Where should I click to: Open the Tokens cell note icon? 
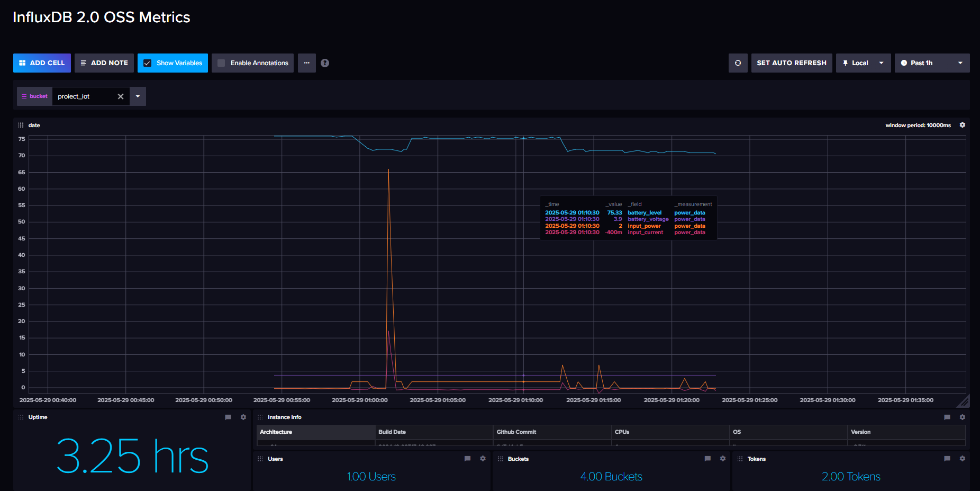click(947, 459)
